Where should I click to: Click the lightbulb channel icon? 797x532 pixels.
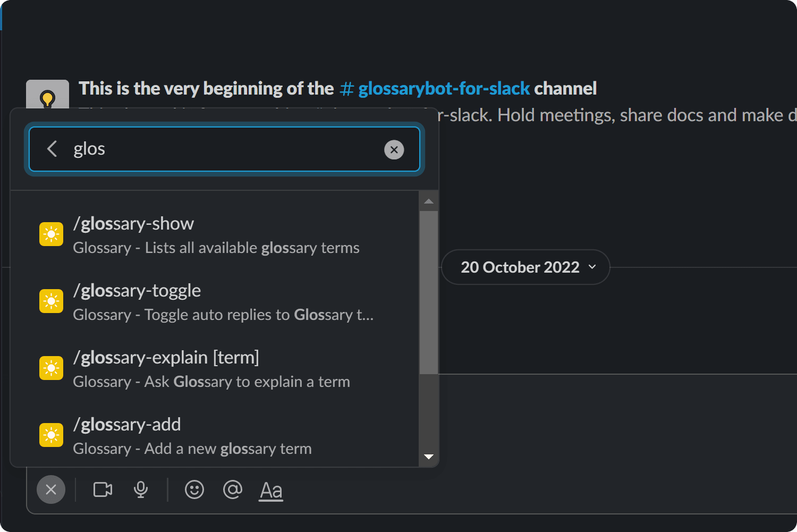click(48, 98)
